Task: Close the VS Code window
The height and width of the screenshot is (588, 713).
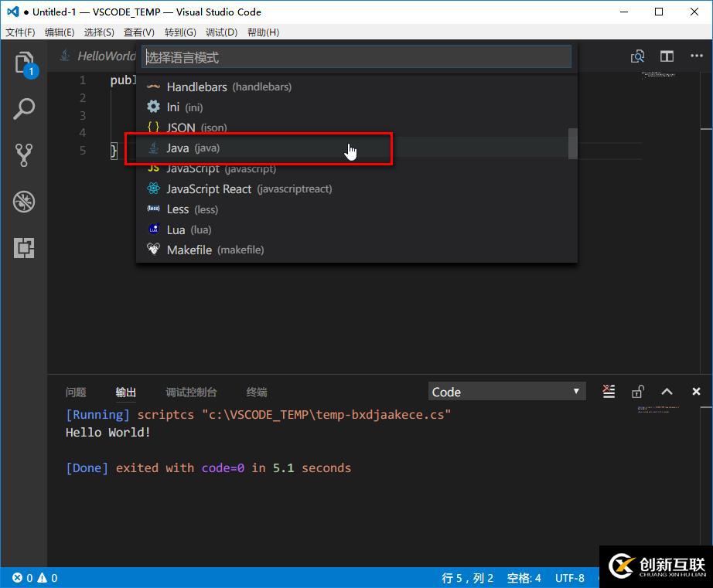Action: point(694,12)
